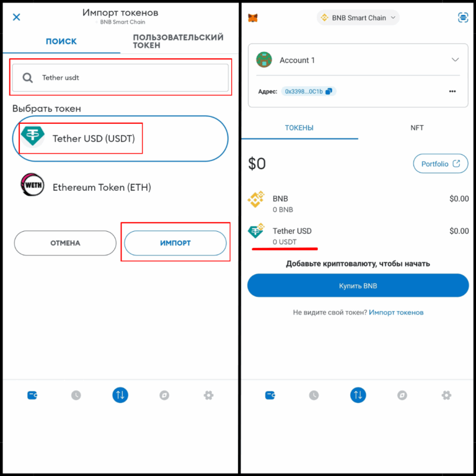This screenshot has width=476, height=476.
Task: Copy address 0x3398...0C1b
Action: point(309,91)
